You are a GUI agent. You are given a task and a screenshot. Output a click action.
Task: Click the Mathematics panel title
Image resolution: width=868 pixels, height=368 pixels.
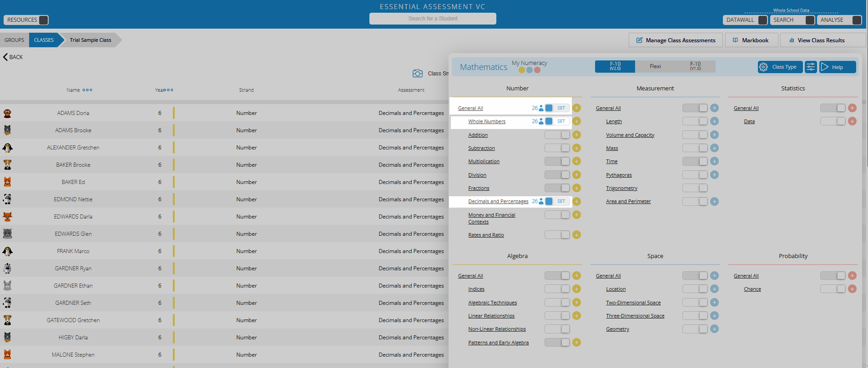coord(484,67)
